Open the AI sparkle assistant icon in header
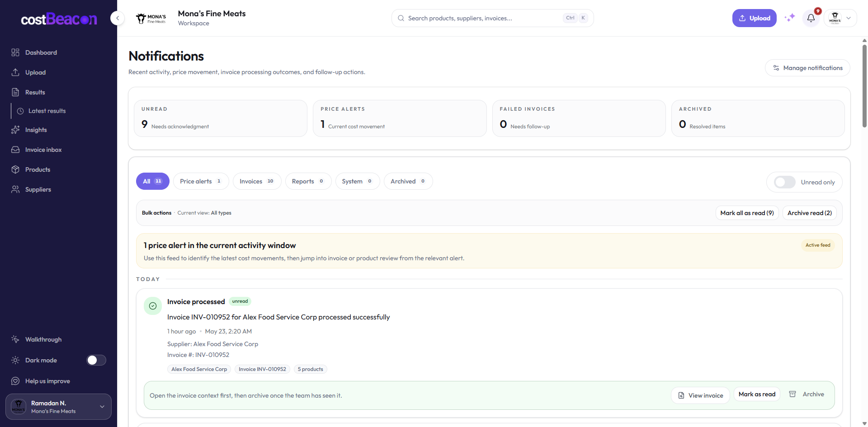Viewport: 868px width, 427px height. (790, 18)
